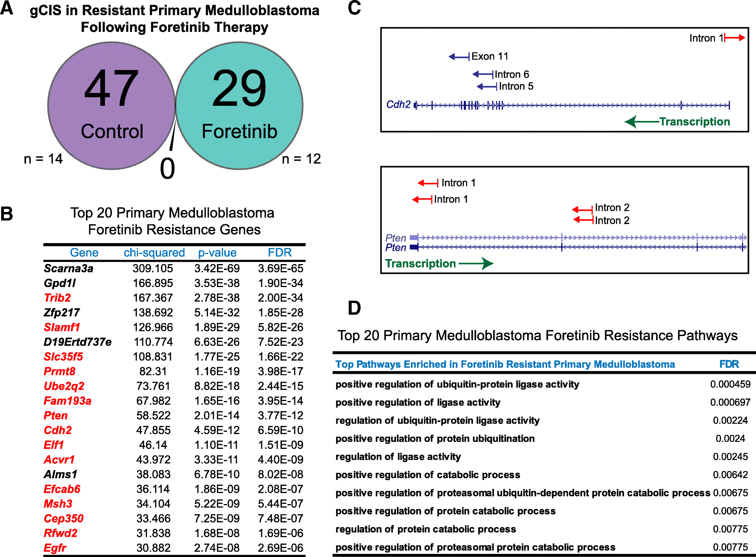Screen dimensions: 756x557
Task: Select the Cep350 gene name
Action: point(63,518)
